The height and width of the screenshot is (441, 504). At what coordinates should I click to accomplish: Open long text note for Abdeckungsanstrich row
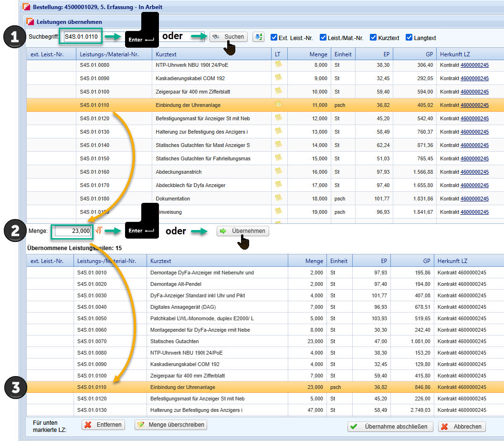click(x=278, y=171)
